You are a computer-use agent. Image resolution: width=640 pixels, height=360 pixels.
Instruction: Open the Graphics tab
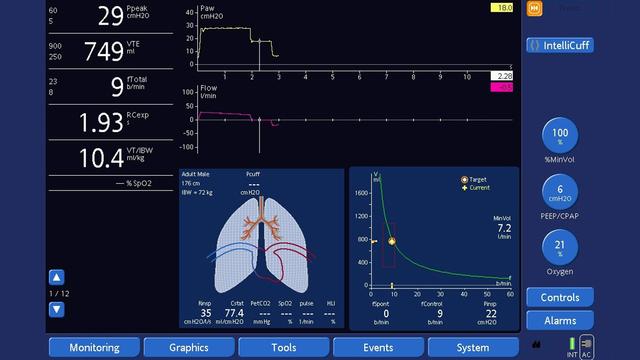pos(189,347)
